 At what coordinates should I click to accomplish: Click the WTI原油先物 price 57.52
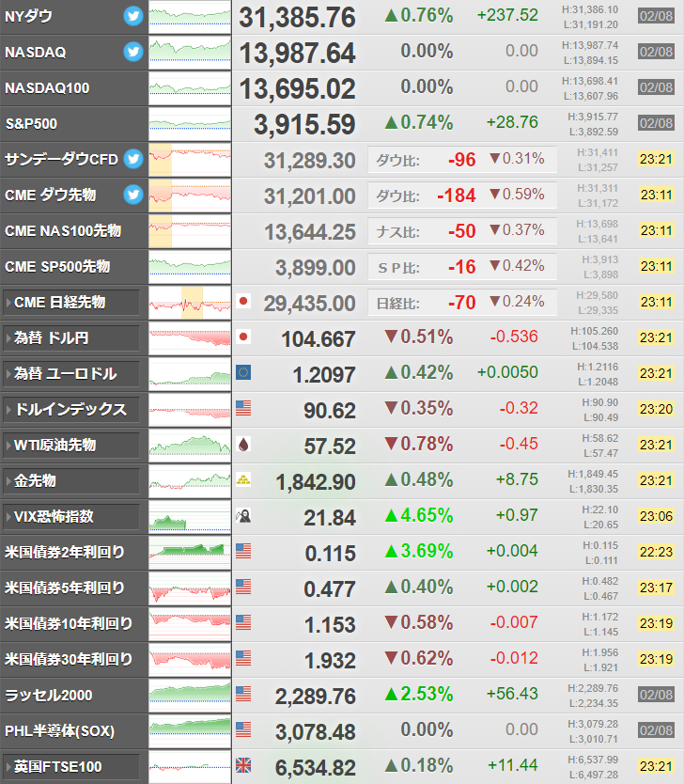pyautogui.click(x=330, y=447)
